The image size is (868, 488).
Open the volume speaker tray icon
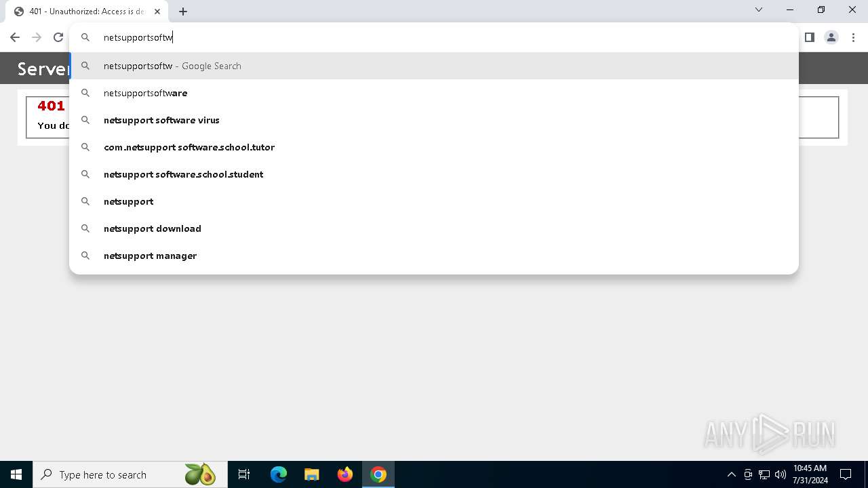[x=780, y=474]
